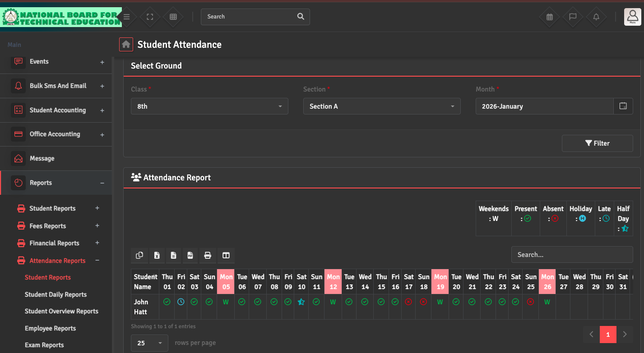Click the home icon beside Student Attendance
Image resolution: width=644 pixels, height=353 pixels.
(126, 44)
